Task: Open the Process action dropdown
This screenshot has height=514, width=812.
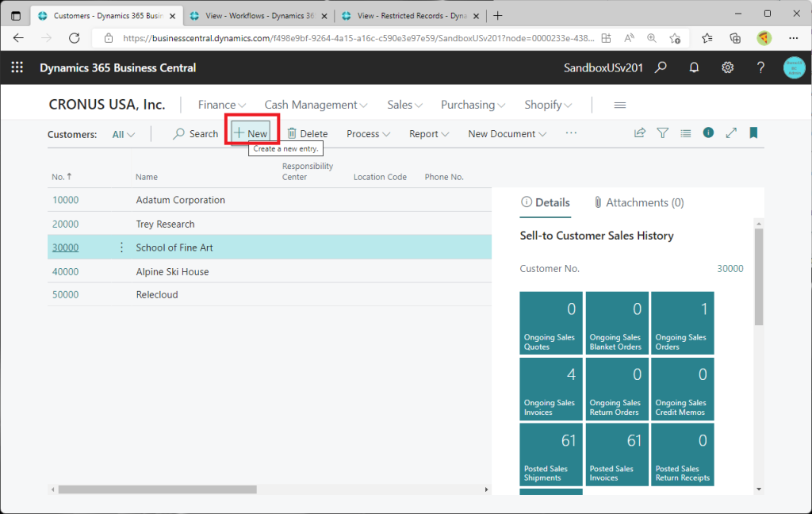Action: click(368, 134)
